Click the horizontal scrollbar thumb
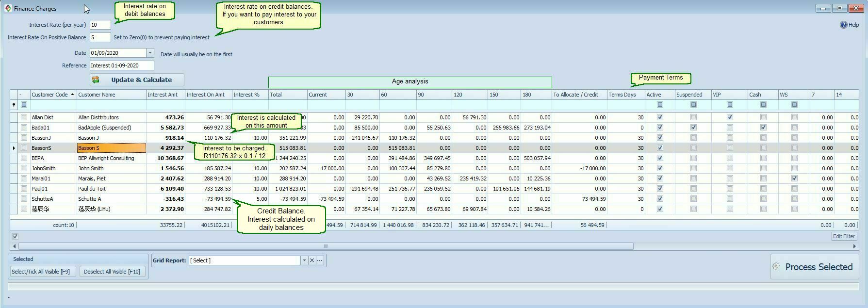 point(326,246)
